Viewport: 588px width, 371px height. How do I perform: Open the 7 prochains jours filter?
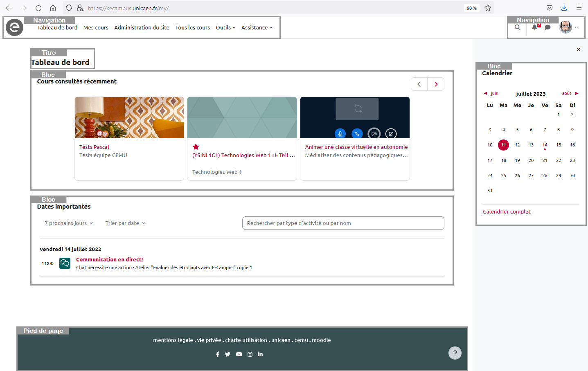point(69,223)
